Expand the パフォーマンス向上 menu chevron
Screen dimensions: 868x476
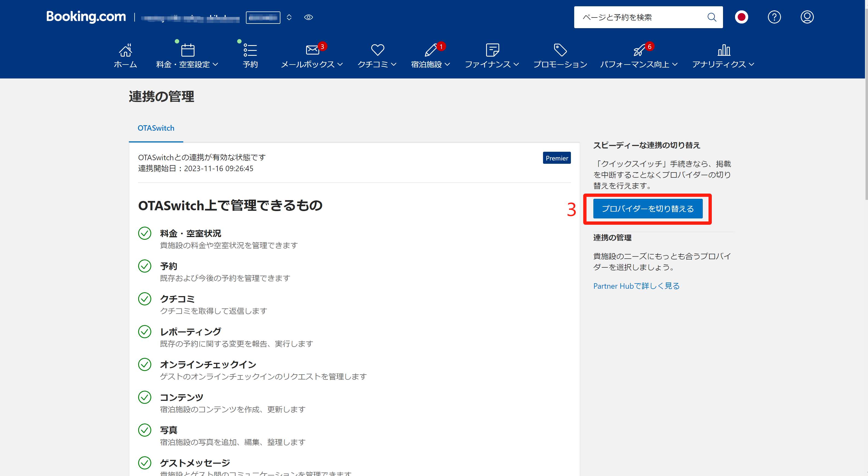tap(674, 64)
